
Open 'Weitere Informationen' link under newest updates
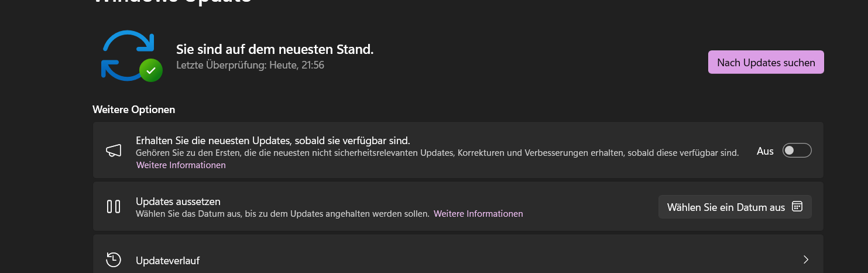click(181, 165)
